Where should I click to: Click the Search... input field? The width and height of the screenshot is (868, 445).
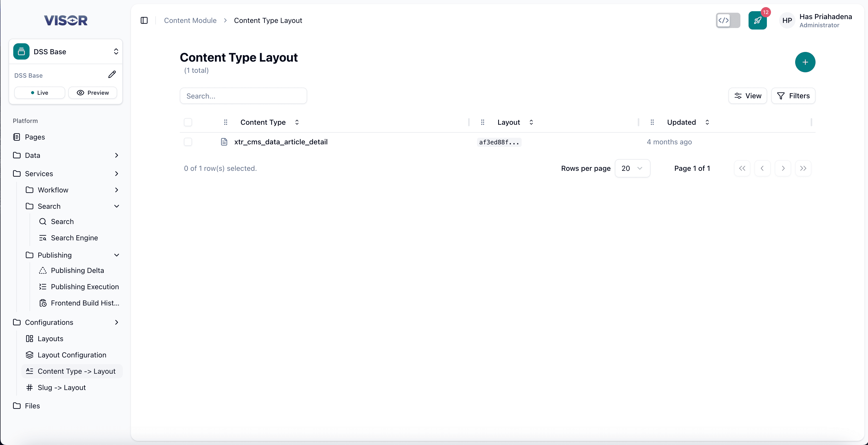(243, 96)
